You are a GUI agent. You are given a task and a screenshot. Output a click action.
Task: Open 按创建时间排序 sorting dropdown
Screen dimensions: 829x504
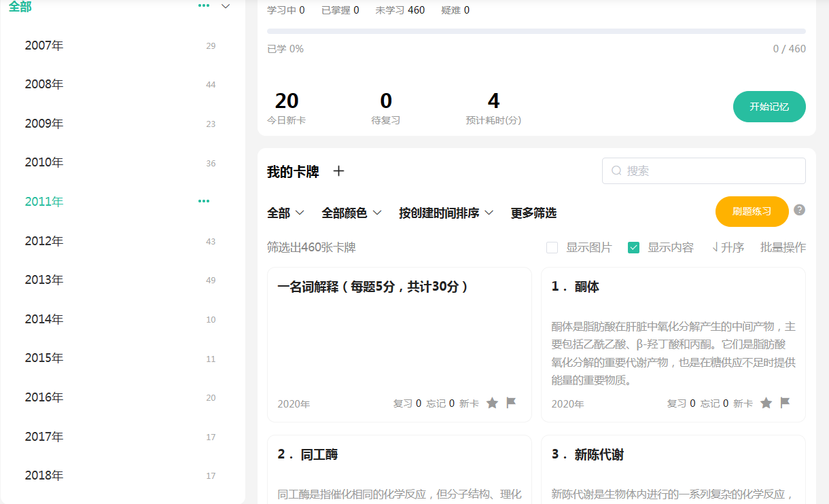pos(446,213)
